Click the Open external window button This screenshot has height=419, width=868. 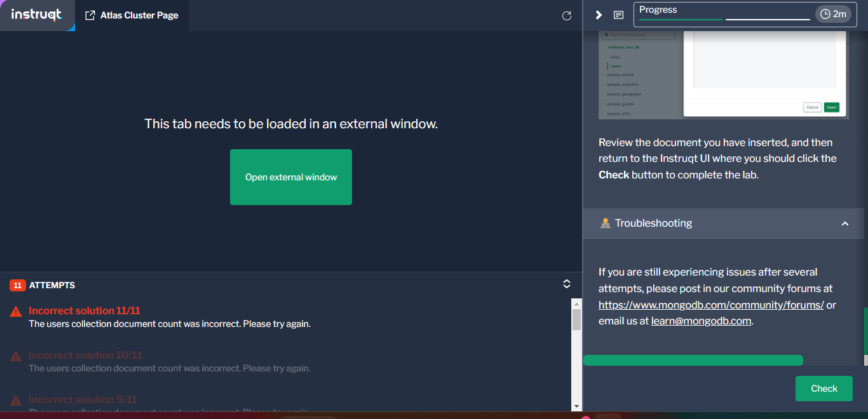click(291, 177)
